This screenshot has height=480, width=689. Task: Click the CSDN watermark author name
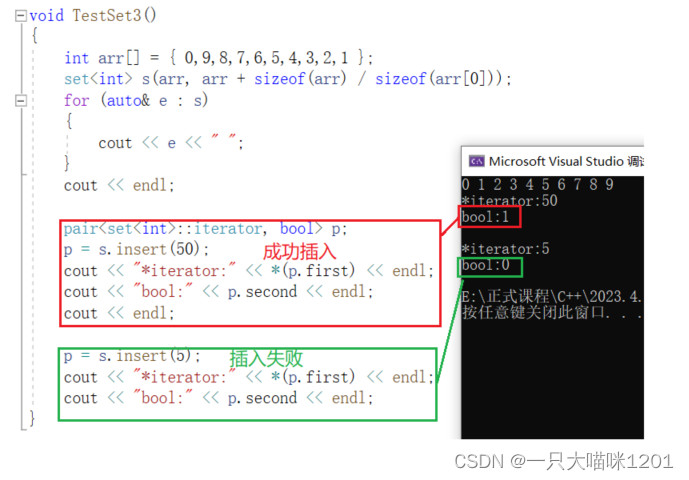pos(600,462)
